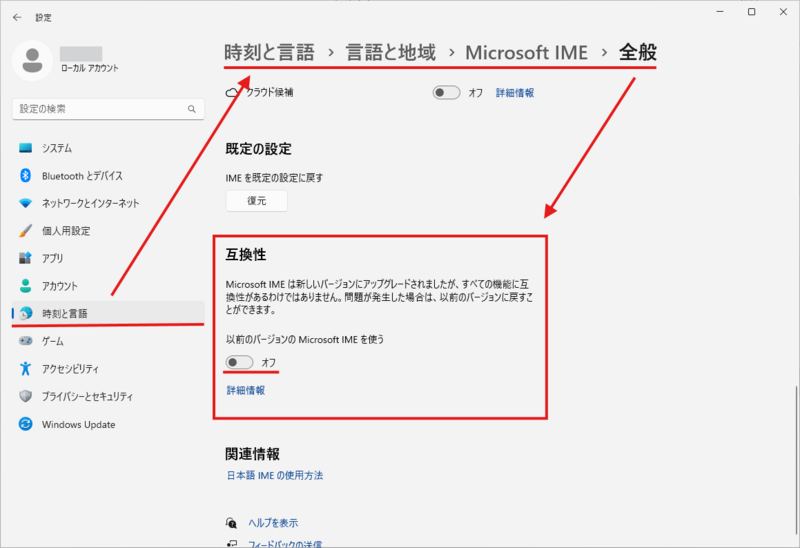Click the 時刻と言語 globe clock icon
The height and width of the screenshot is (548, 800).
(26, 313)
